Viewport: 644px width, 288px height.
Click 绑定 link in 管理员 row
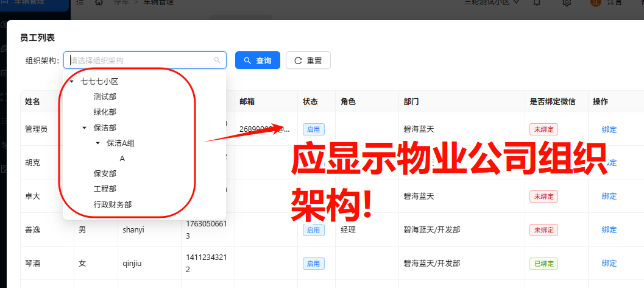pos(609,129)
